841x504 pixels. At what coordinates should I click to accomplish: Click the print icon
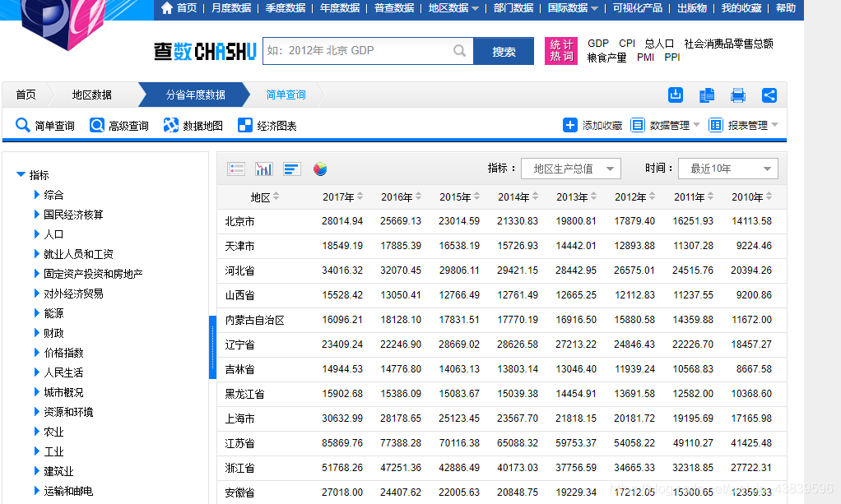[738, 95]
